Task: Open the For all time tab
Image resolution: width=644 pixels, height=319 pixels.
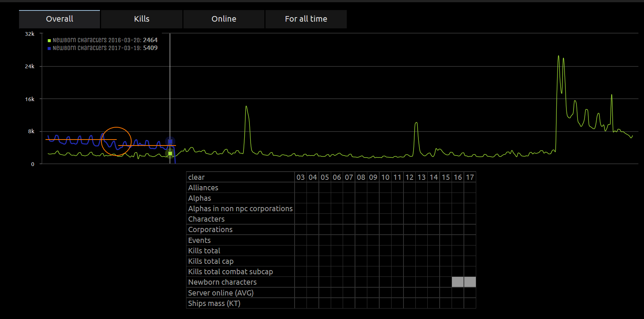Action: [x=306, y=19]
